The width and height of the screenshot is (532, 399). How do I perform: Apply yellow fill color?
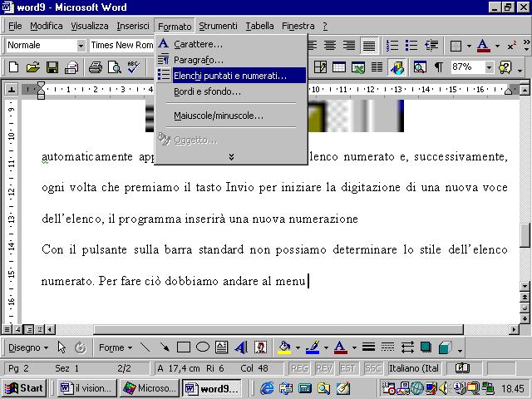[x=284, y=347]
